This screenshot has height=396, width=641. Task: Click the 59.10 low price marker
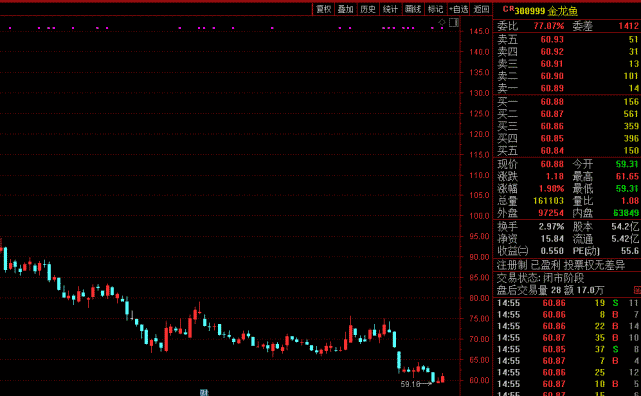click(410, 384)
